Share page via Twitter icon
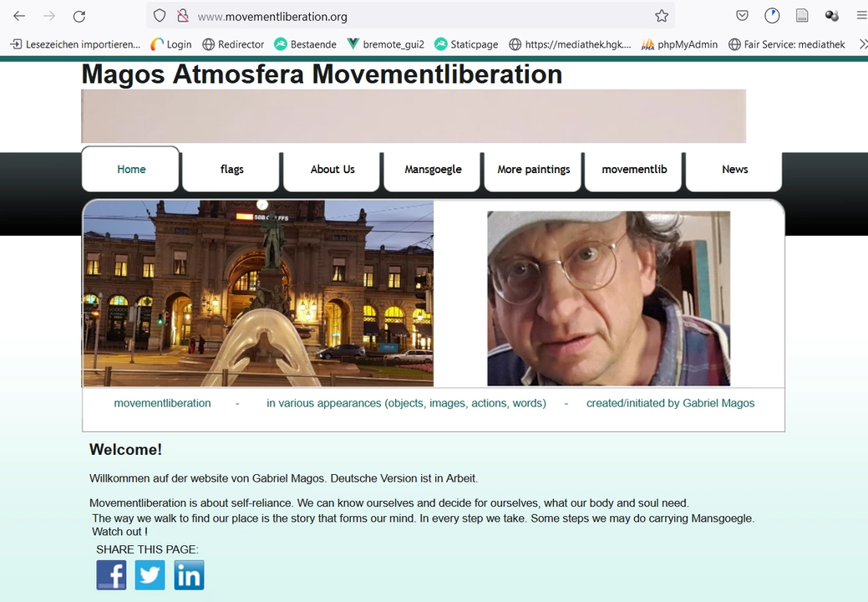The image size is (868, 602). [150, 575]
